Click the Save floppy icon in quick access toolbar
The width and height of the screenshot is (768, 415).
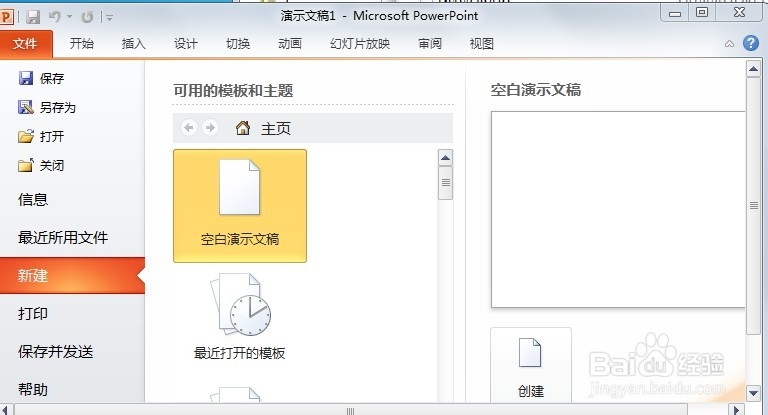coord(33,17)
